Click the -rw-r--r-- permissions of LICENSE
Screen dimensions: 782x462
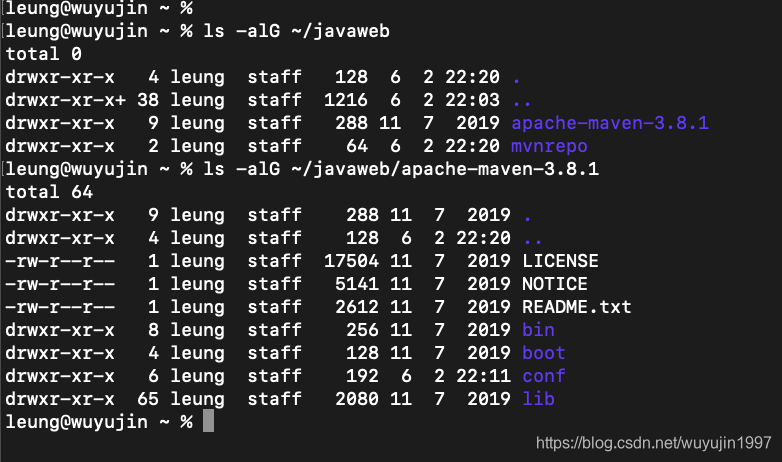pos(60,261)
